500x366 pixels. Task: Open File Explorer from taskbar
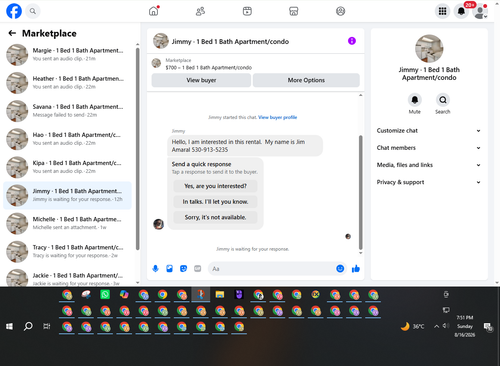click(220, 295)
